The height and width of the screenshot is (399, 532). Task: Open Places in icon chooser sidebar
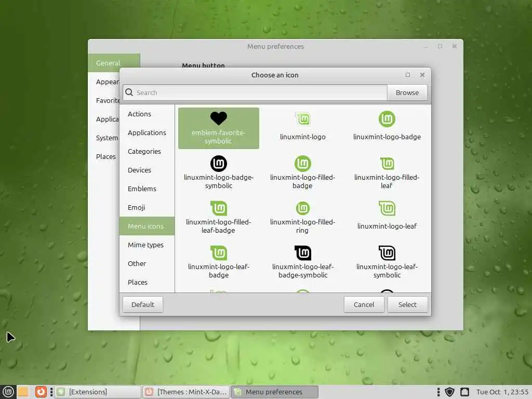coord(147,282)
